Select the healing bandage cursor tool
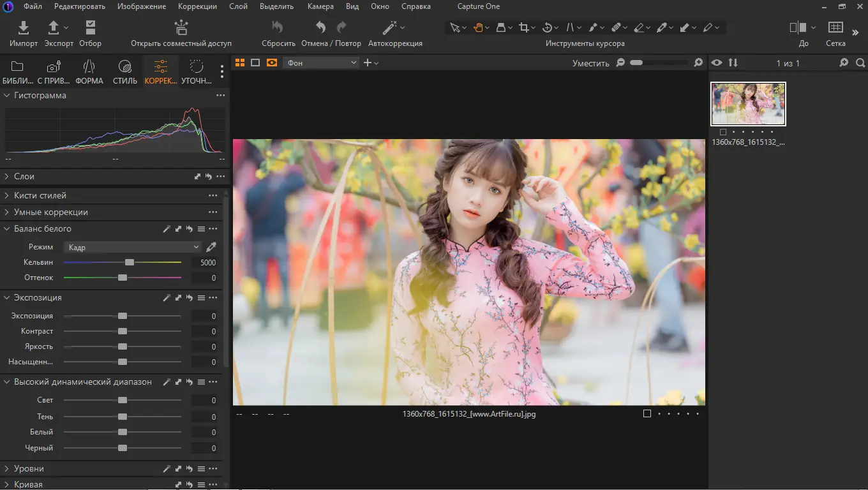Viewport: 868px width, 490px height. [x=616, y=27]
